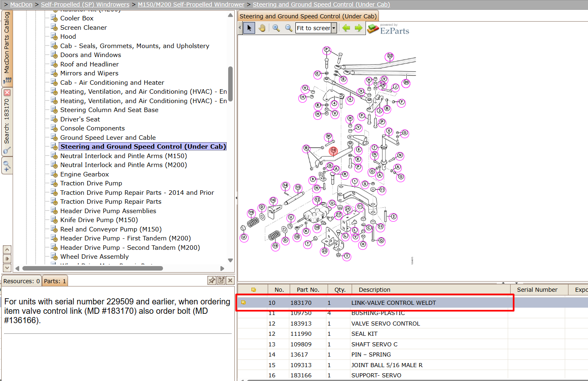588x381 pixels.
Task: Select Traction Drive Pump tree item
Action: (x=91, y=183)
